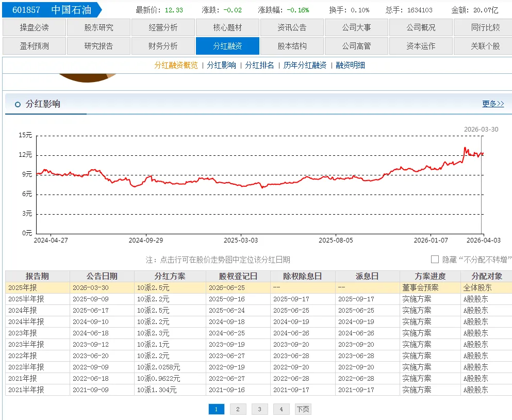This screenshot has height=420, width=512.
Task: Open 公司高管 tab
Action: [x=357, y=46]
